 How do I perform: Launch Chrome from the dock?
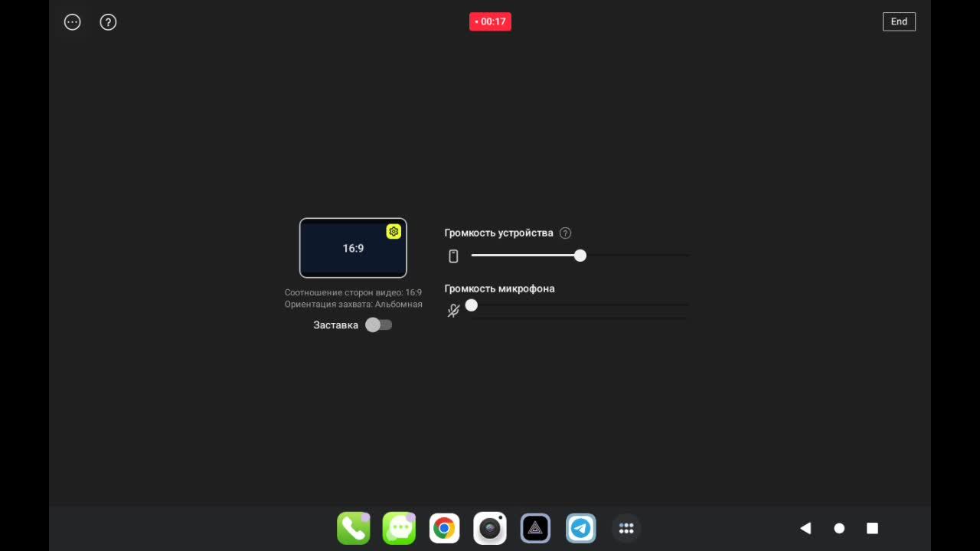pos(444,528)
